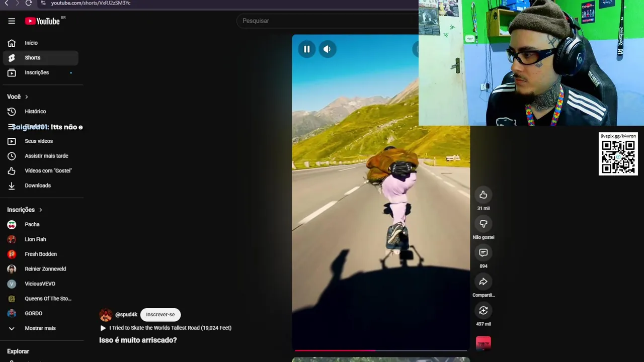644x362 pixels.
Task: Click the Pesquisar search field
Action: 327,21
